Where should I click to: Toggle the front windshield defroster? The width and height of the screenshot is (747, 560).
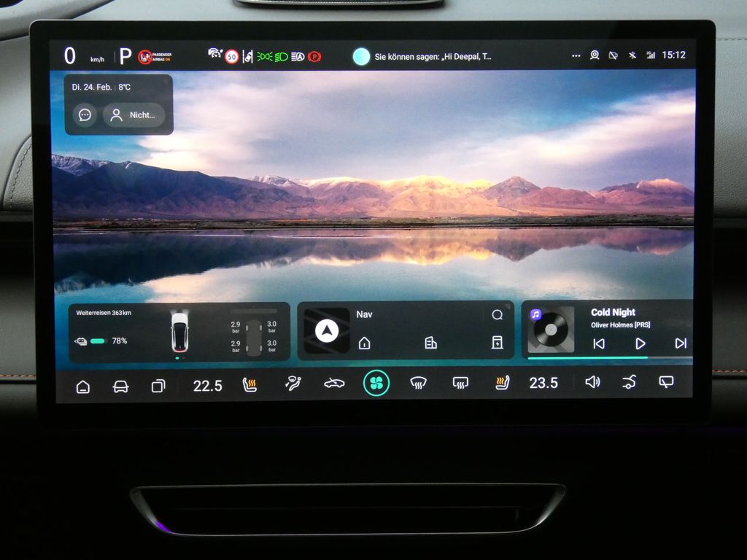click(x=418, y=384)
